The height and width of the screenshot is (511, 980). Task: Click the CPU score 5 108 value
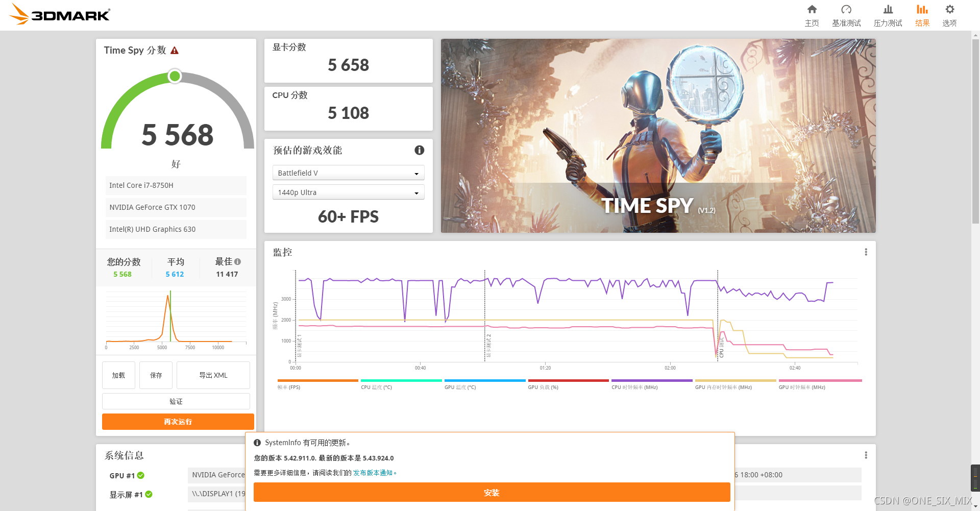348,113
